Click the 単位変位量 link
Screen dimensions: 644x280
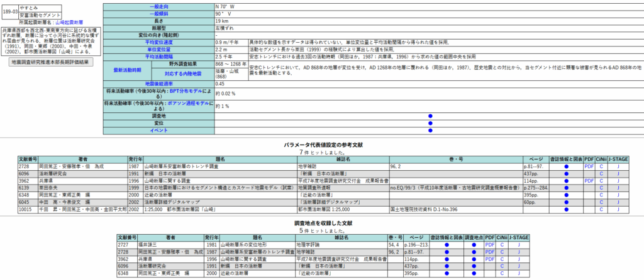click(159, 48)
